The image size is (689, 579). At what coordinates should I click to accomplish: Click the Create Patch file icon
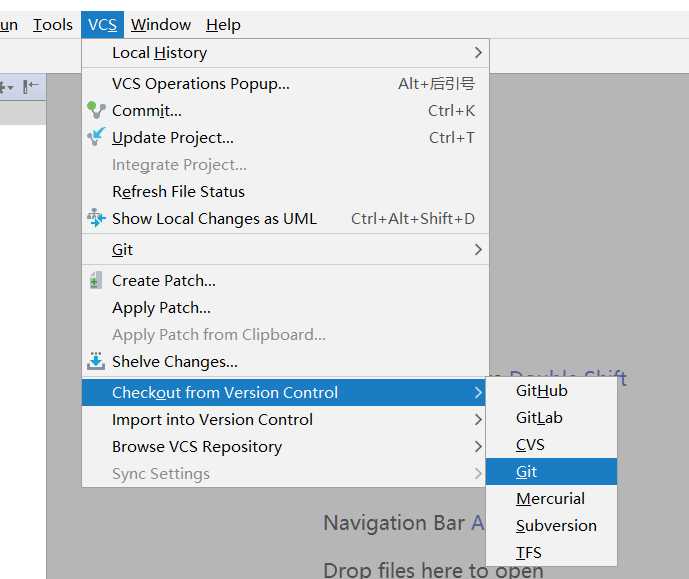click(x=96, y=280)
